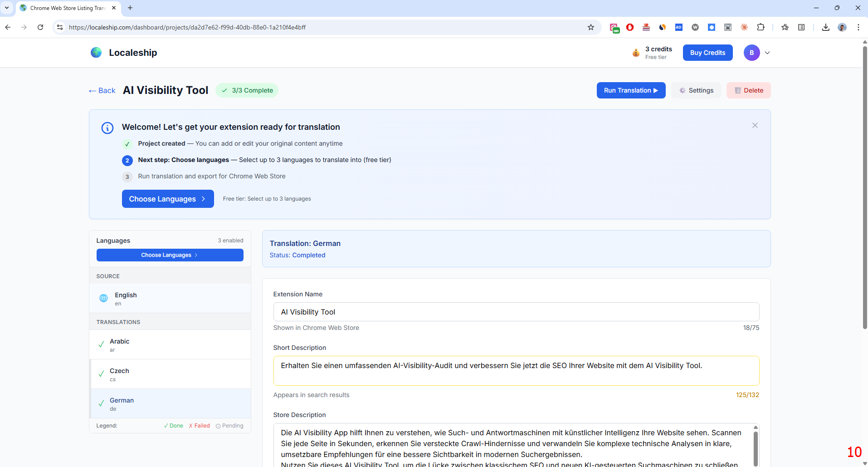Click the info icon in the welcome banner

(107, 128)
